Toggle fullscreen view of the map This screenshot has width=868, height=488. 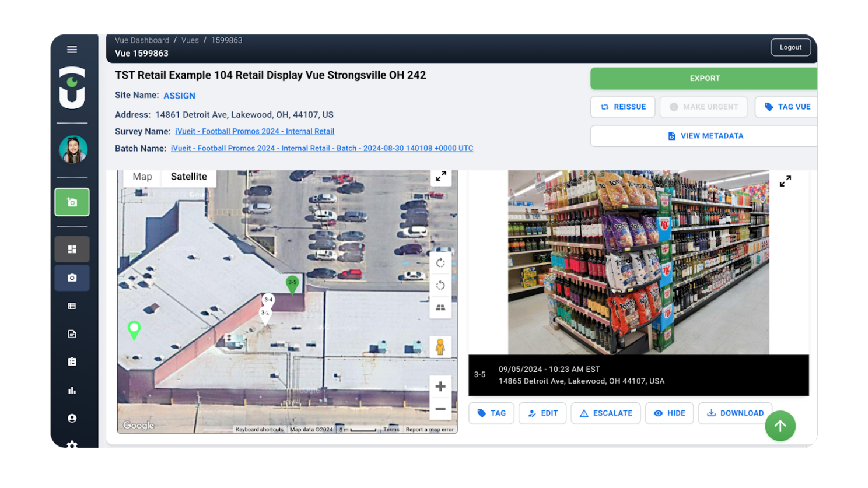441,176
